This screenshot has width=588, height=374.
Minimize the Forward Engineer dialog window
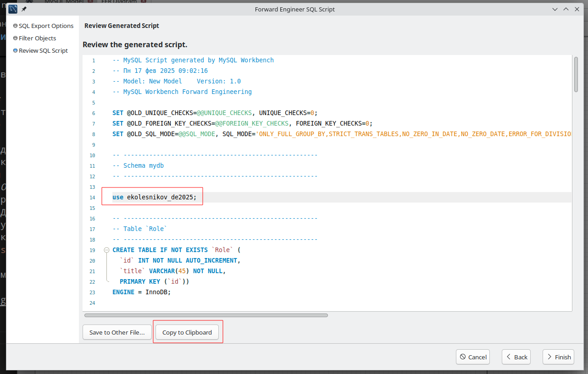(x=555, y=9)
